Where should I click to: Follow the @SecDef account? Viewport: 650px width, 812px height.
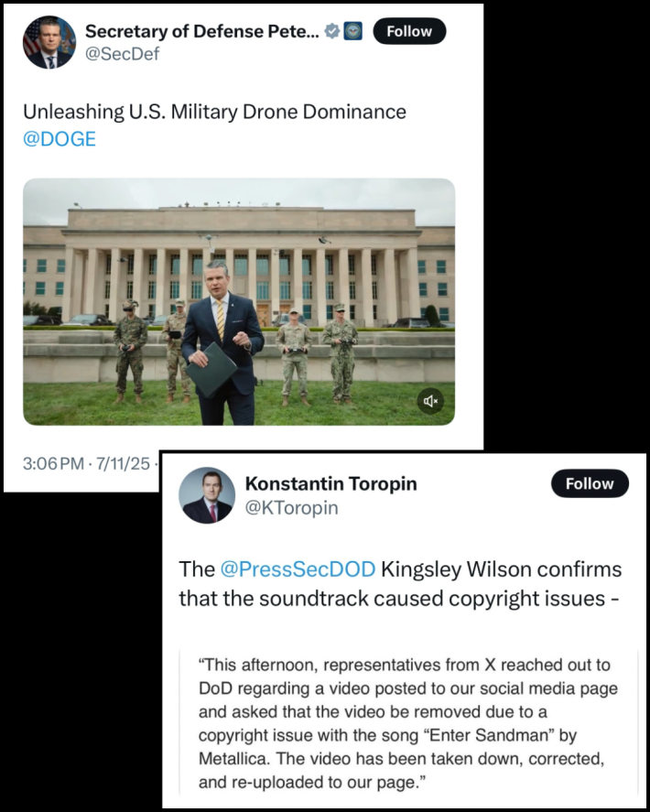click(409, 31)
